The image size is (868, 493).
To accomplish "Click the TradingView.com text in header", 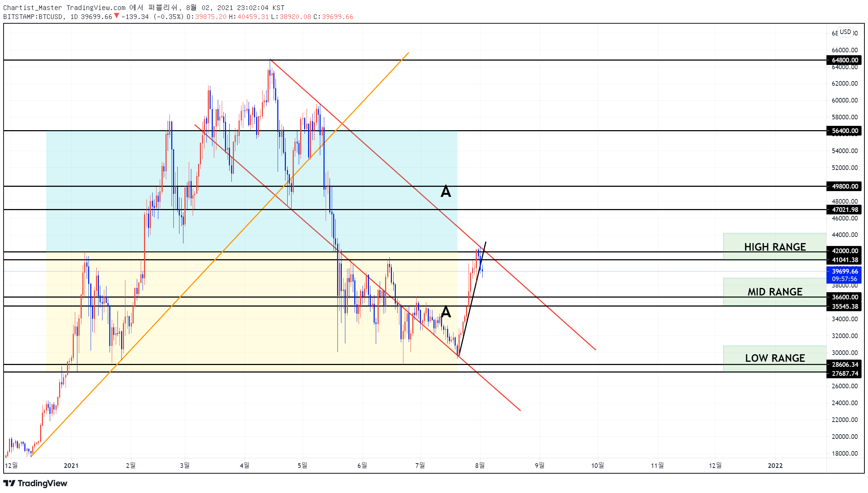I will point(96,8).
